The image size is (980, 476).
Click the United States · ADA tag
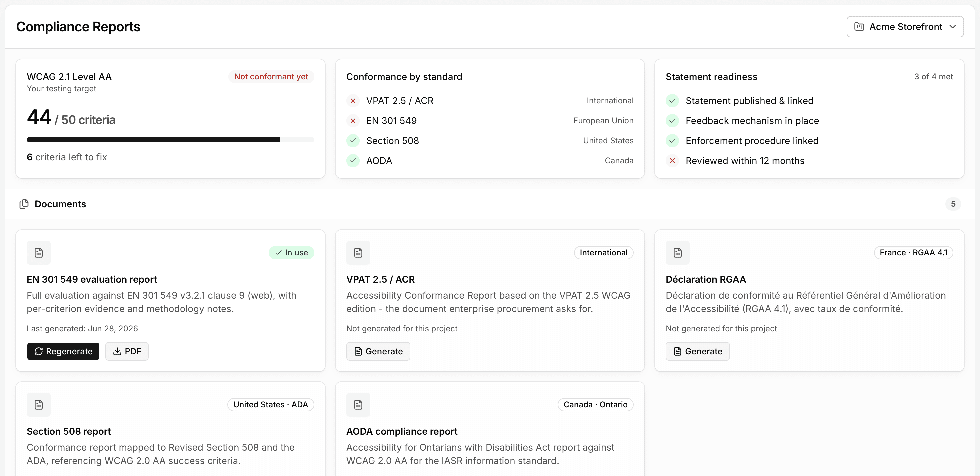coord(270,404)
